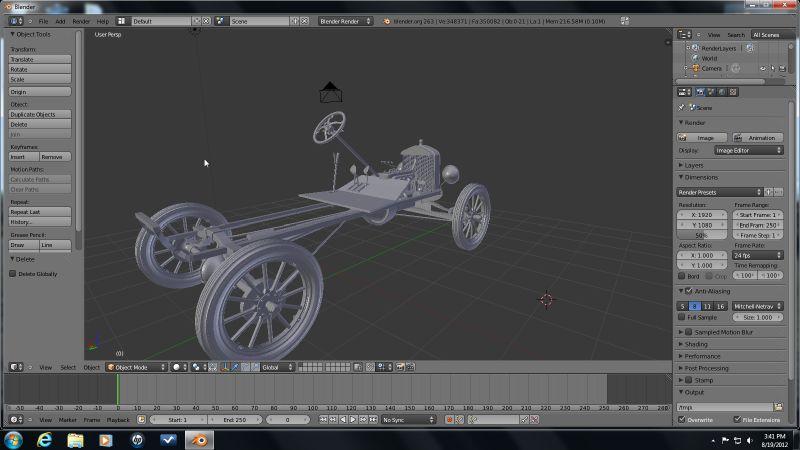Click the Translate button
This screenshot has width=800, height=450.
point(40,59)
